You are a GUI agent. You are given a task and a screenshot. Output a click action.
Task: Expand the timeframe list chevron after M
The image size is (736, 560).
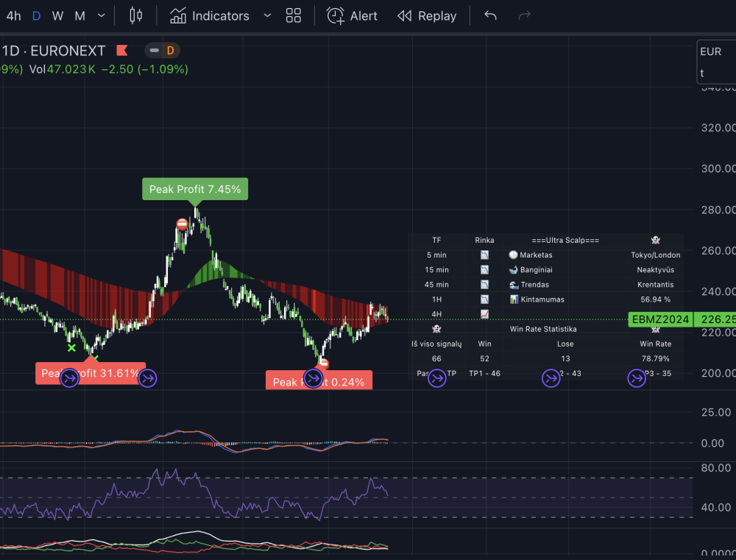pos(102,15)
